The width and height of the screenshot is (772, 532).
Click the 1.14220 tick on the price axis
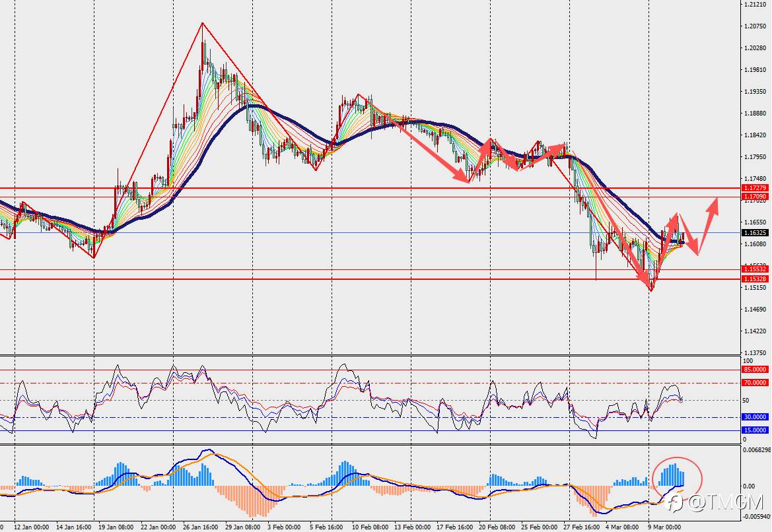point(755,331)
